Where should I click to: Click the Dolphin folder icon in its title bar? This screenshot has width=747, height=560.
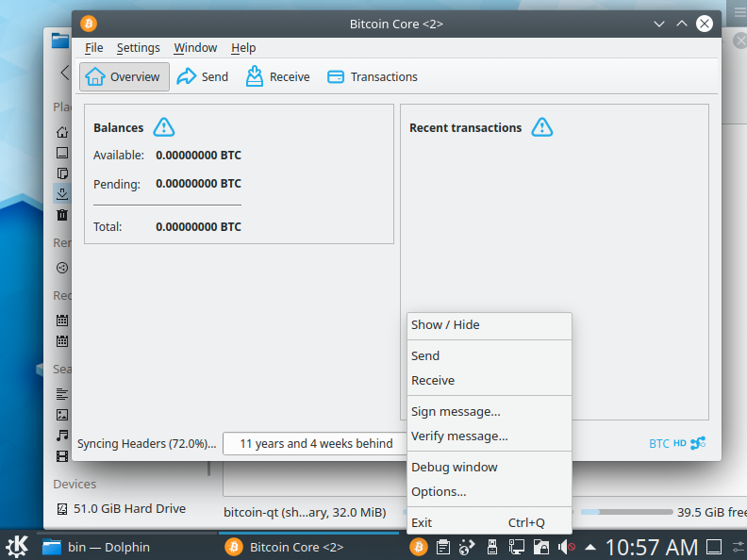(60, 41)
